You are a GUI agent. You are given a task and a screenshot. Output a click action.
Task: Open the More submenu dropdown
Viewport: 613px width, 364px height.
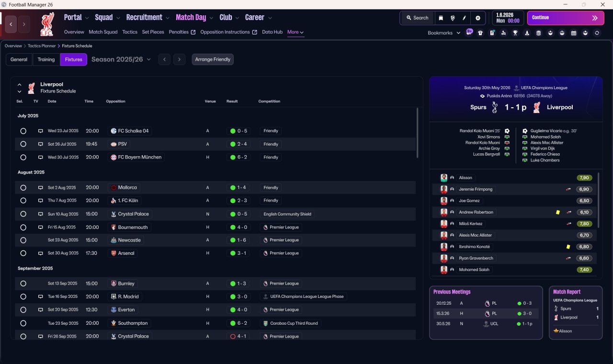tap(295, 32)
